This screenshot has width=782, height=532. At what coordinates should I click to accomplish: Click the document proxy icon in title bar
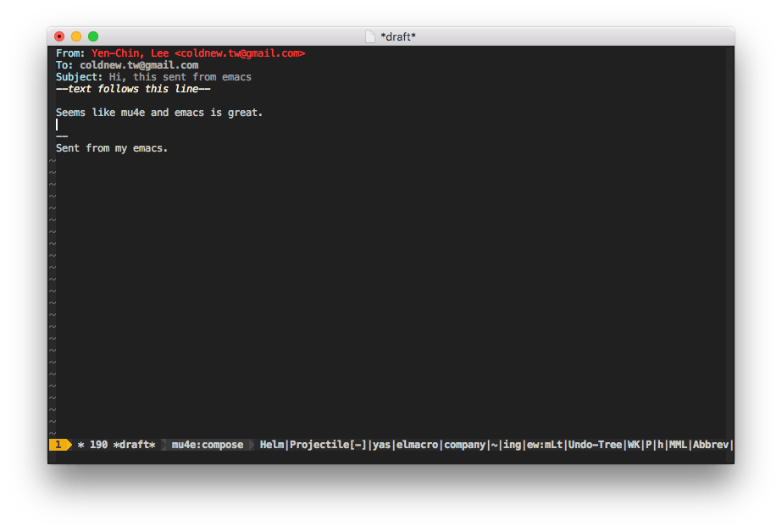coord(369,36)
